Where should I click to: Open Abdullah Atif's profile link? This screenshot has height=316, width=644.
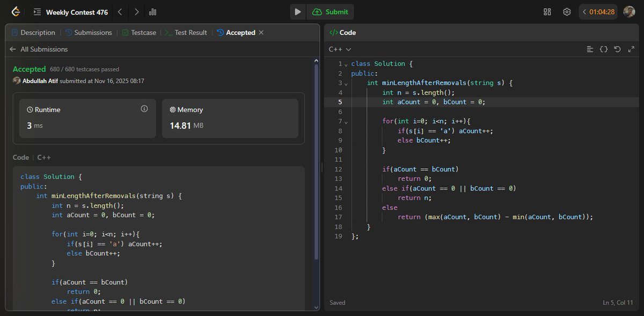40,81
